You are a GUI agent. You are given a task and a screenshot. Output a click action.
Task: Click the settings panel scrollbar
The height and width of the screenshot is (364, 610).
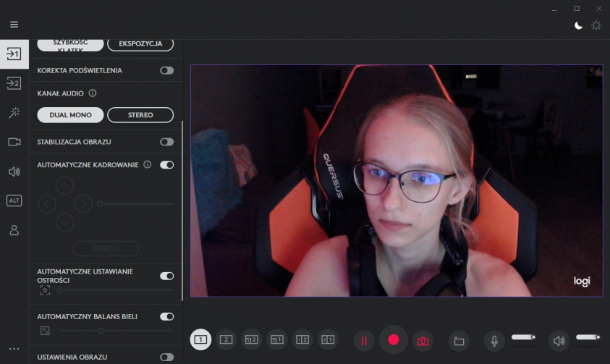pos(182,211)
